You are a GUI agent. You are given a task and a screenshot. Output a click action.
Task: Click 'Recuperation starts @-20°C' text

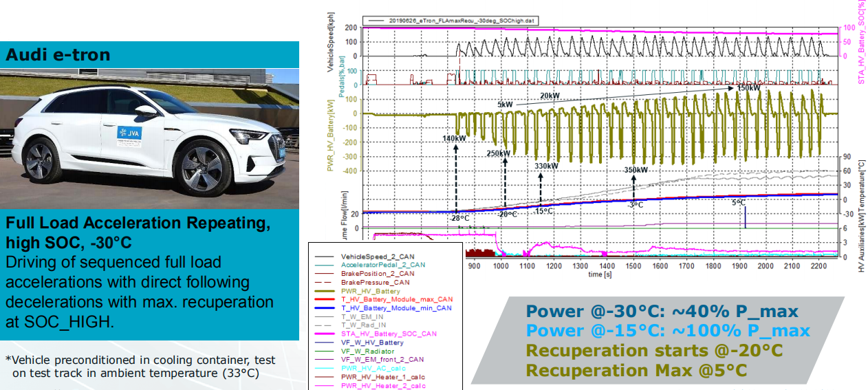pyautogui.click(x=654, y=350)
